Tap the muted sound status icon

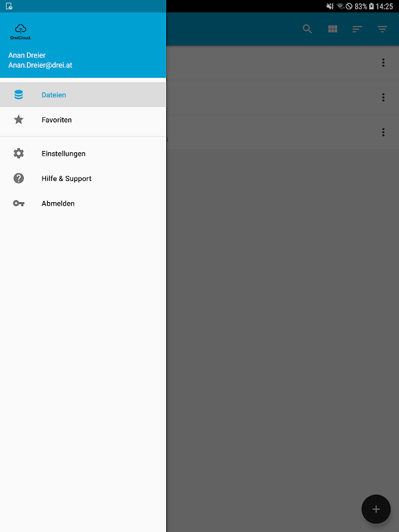330,6
